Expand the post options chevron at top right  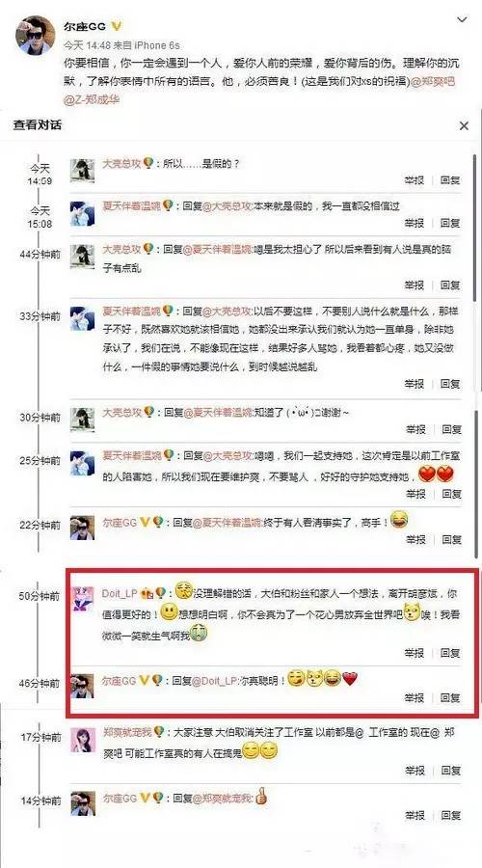click(462, 20)
